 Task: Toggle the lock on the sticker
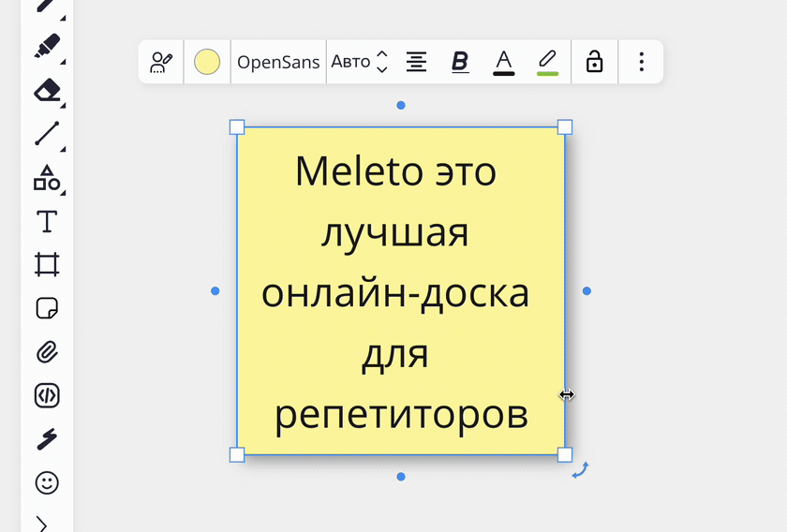(x=595, y=62)
